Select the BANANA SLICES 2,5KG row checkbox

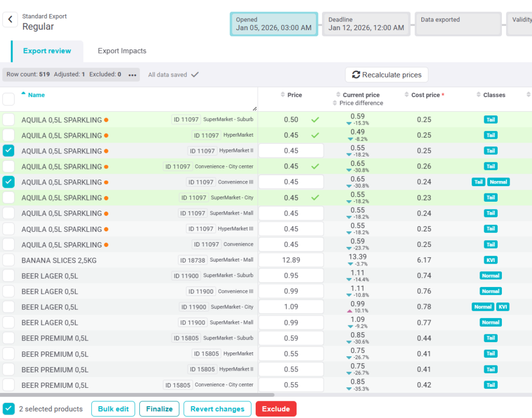8,260
